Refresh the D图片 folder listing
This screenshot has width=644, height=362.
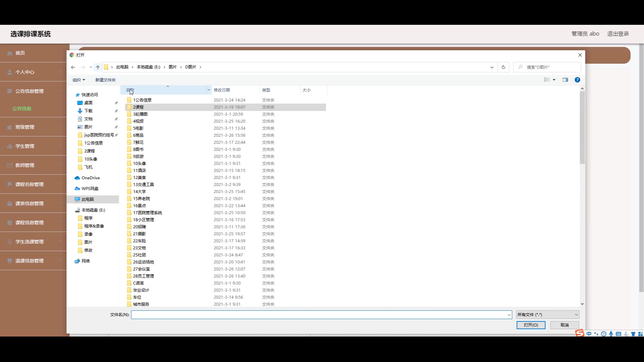[503, 67]
